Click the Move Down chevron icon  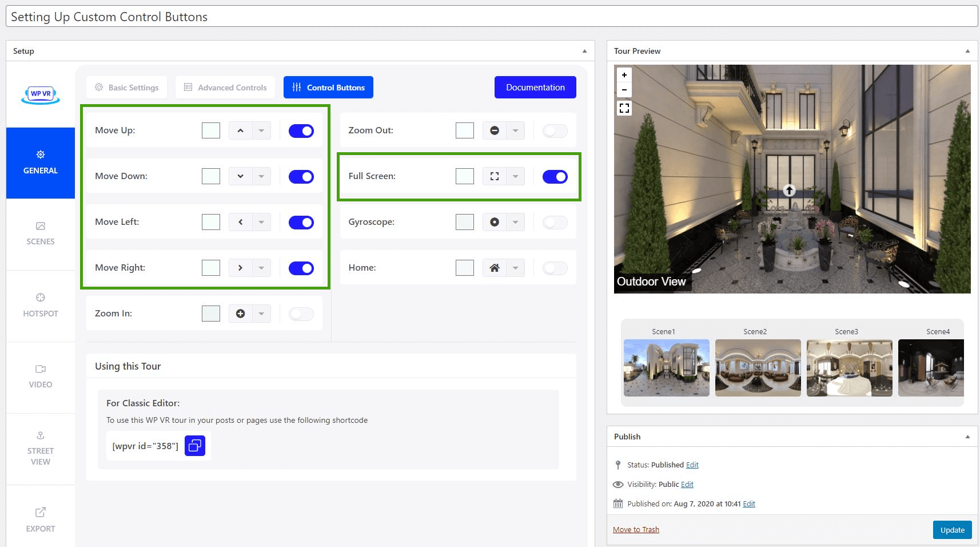pos(241,176)
